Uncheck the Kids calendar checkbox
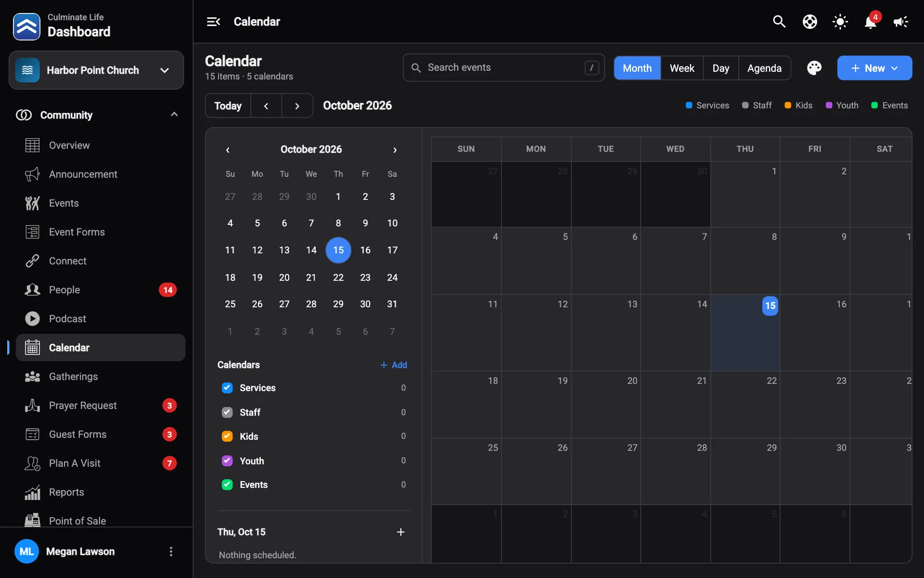This screenshot has width=924, height=578. tap(227, 436)
